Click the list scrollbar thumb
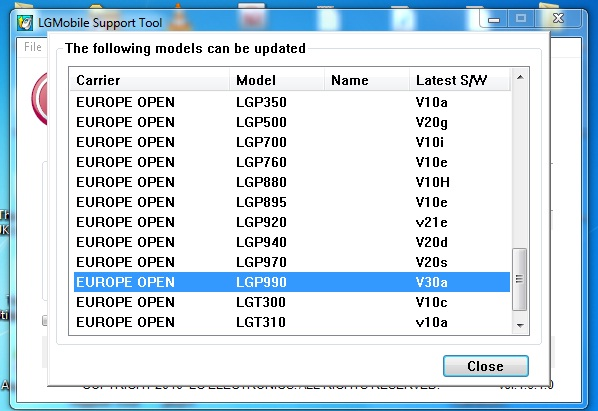Image resolution: width=598 pixels, height=411 pixels. (x=520, y=279)
